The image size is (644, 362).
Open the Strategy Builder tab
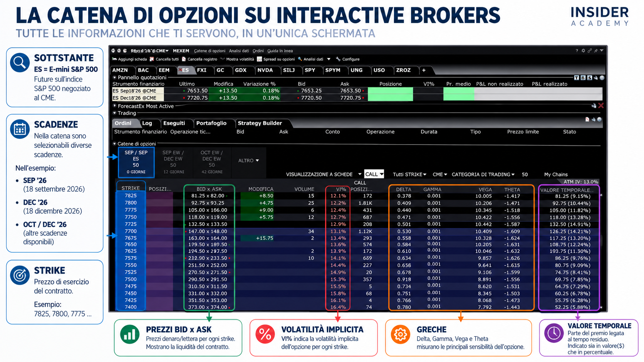(260, 123)
